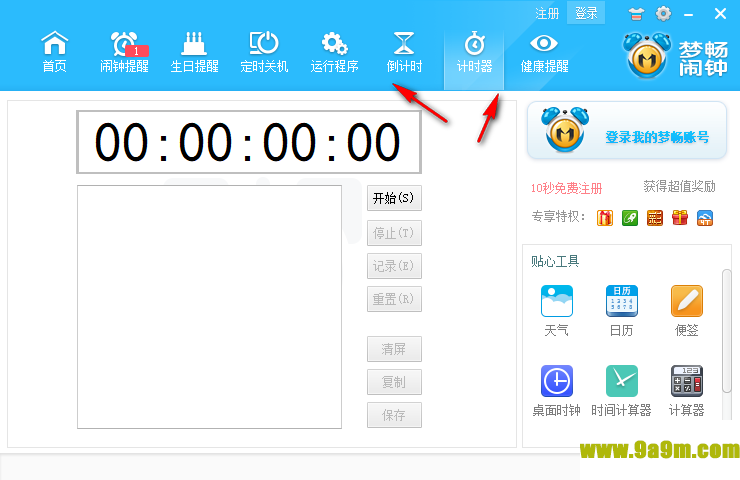Start the timer with 开始(S)
The width and height of the screenshot is (740, 480).
394,198
